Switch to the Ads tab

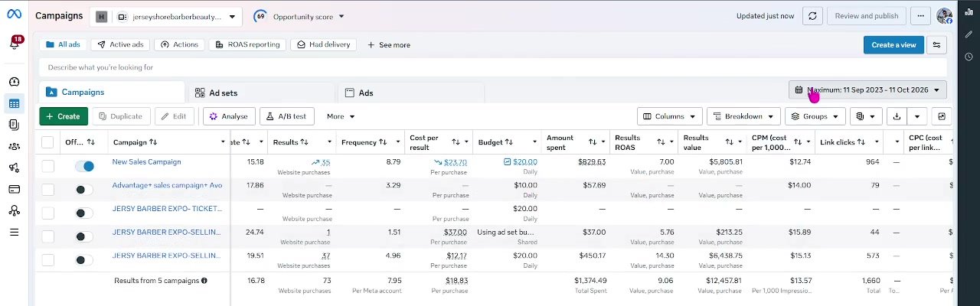coord(411,93)
